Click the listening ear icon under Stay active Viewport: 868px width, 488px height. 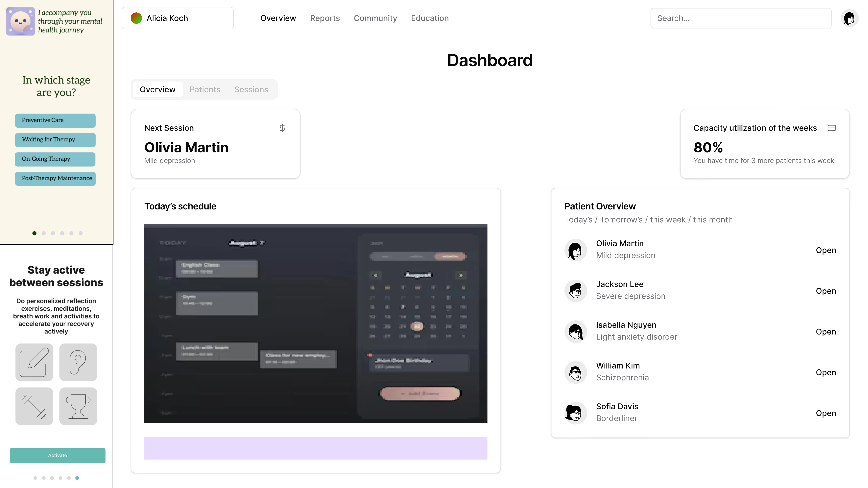click(x=78, y=362)
